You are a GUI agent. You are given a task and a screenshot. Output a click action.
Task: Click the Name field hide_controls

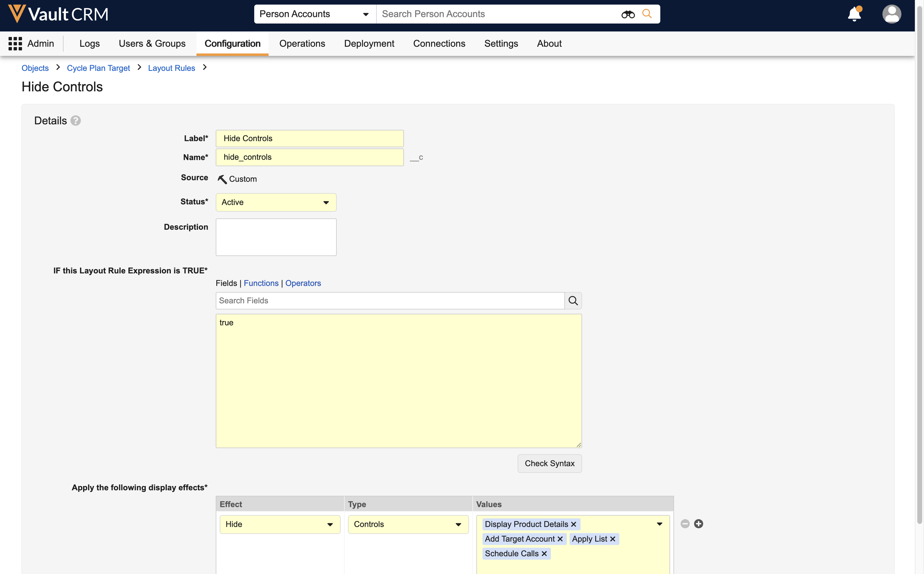(310, 157)
